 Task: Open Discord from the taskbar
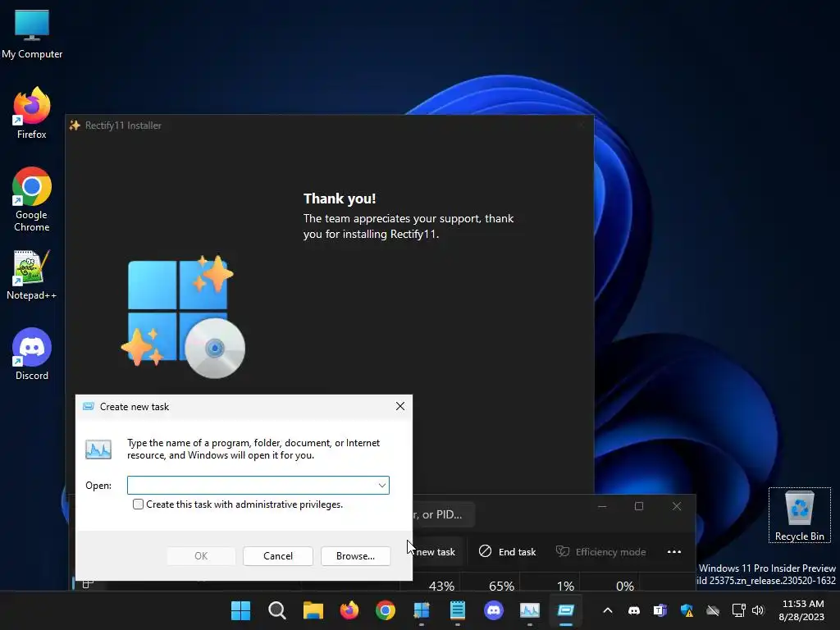(x=493, y=610)
